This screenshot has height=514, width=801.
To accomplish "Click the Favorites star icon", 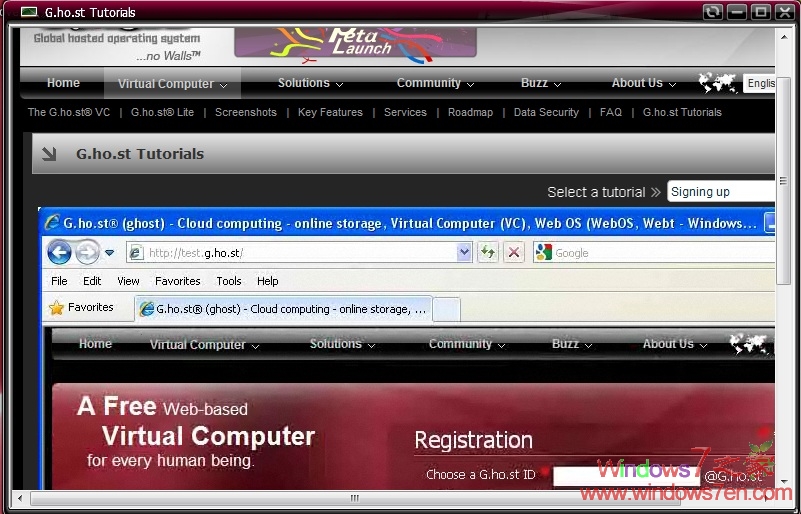I will tap(57, 308).
